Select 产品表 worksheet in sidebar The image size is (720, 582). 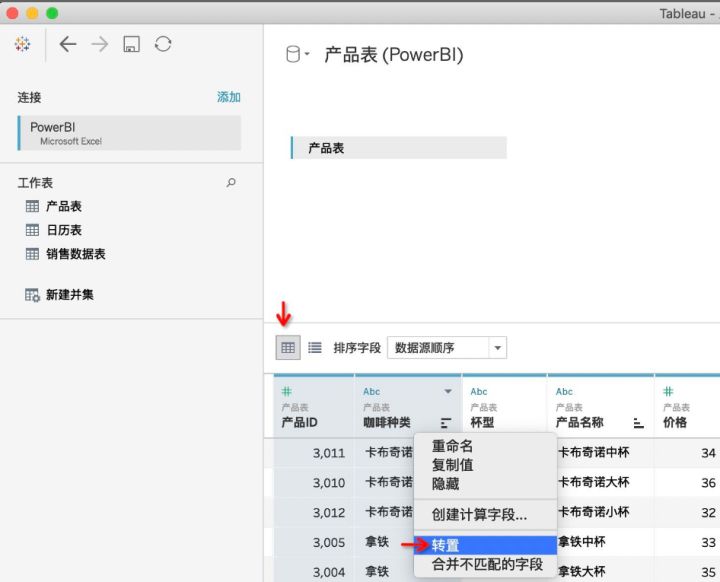[63, 206]
